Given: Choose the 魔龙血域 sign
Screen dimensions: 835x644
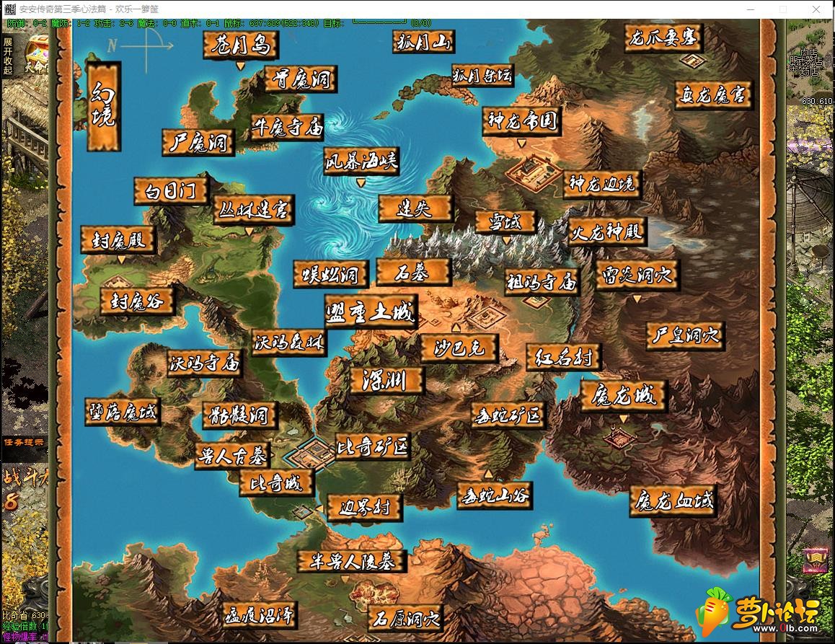Looking at the screenshot, I should (673, 500).
